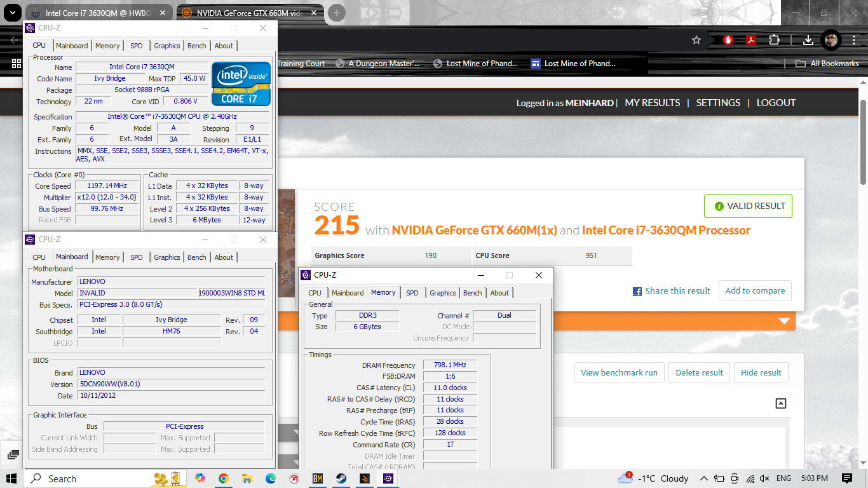This screenshot has height=488, width=868.
Task: Open Chrome tab search chevron
Action: 12,13
